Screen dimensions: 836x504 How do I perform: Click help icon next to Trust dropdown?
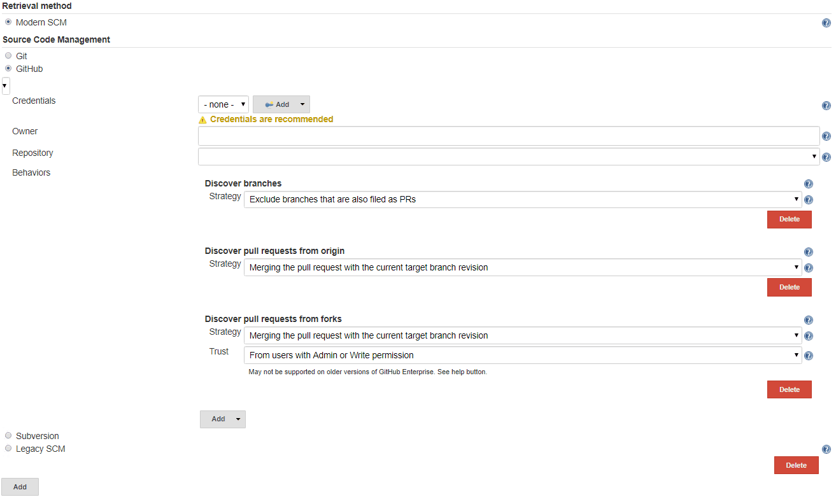tap(809, 356)
